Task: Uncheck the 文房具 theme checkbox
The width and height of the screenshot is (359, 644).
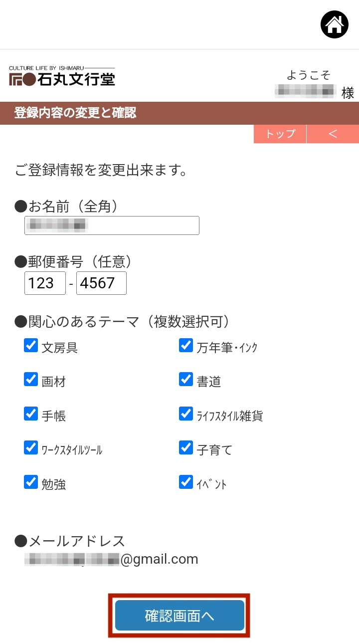Action: tap(31, 345)
